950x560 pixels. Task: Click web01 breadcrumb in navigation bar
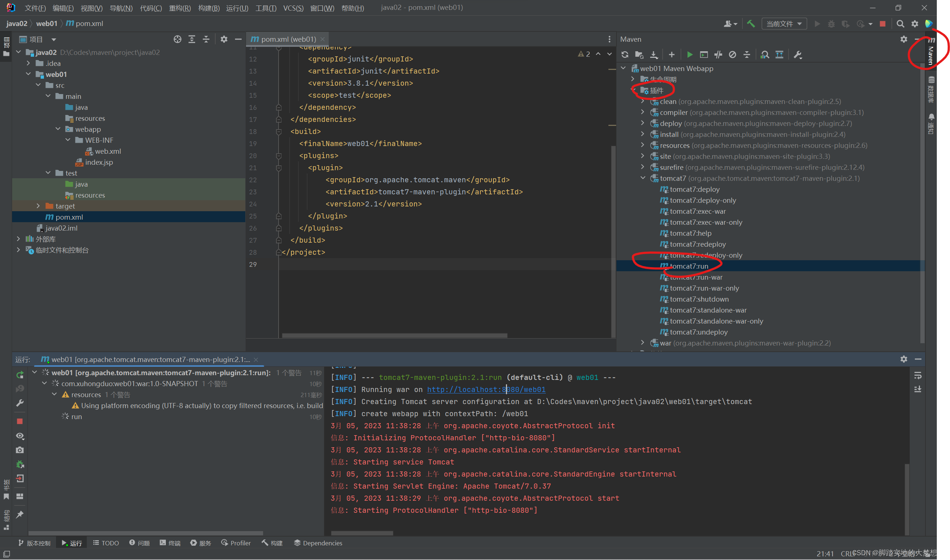pos(46,23)
